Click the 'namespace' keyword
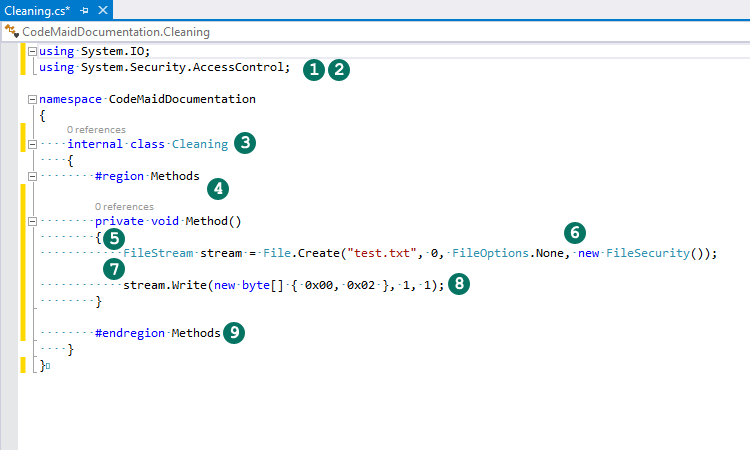Image resolution: width=750 pixels, height=450 pixels. (x=70, y=99)
